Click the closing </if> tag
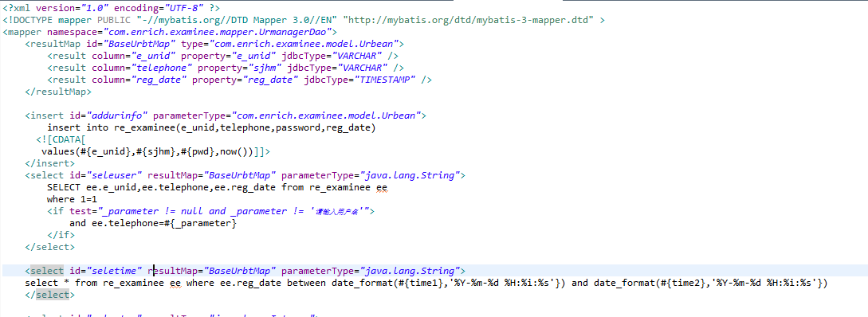The width and height of the screenshot is (868, 317). pyautogui.click(x=61, y=235)
